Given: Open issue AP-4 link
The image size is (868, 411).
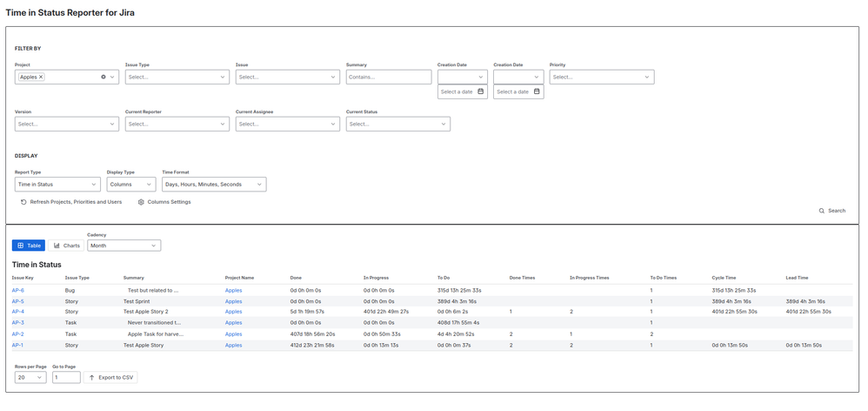Looking at the screenshot, I should [x=17, y=312].
